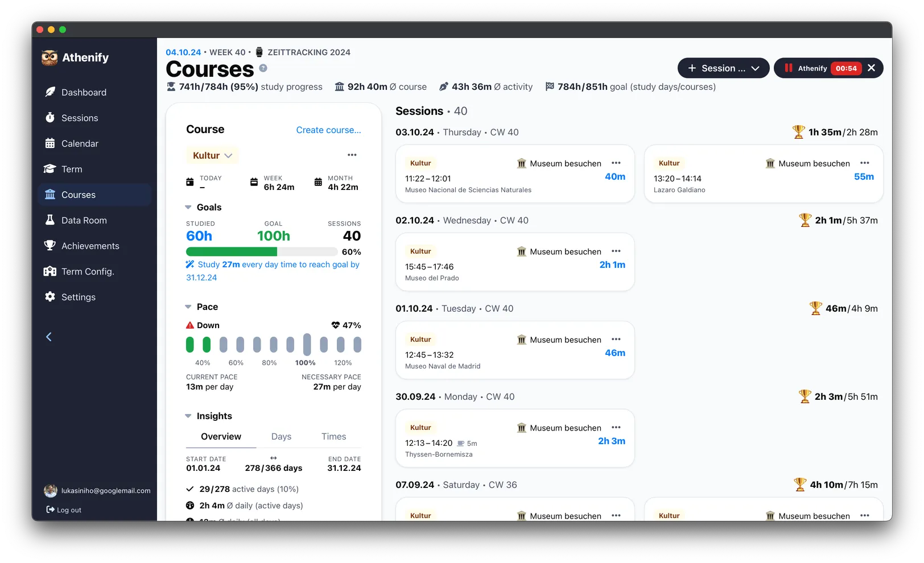Open more options on the Museo del Prado session
Image resolution: width=924 pixels, height=563 pixels.
coord(616,251)
